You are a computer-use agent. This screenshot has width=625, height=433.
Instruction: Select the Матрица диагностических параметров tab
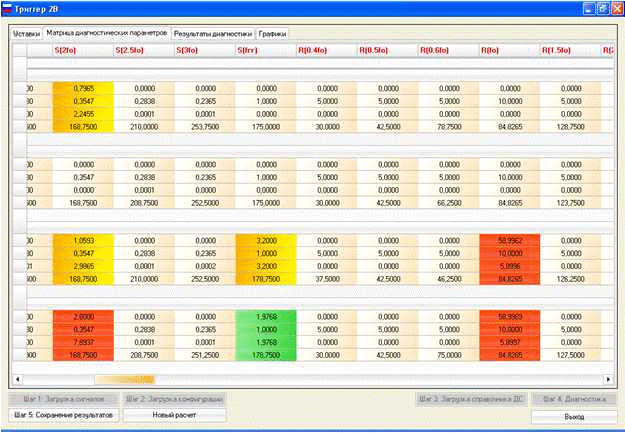tap(107, 33)
